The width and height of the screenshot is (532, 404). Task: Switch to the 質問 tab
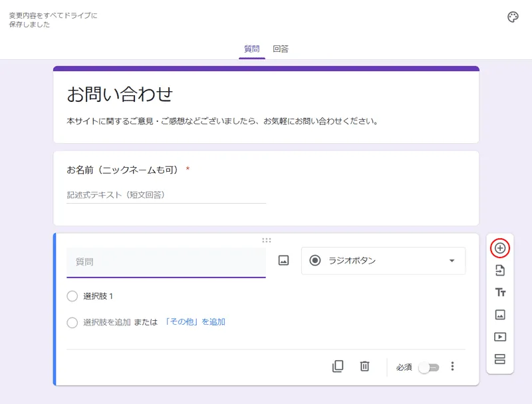coord(252,49)
